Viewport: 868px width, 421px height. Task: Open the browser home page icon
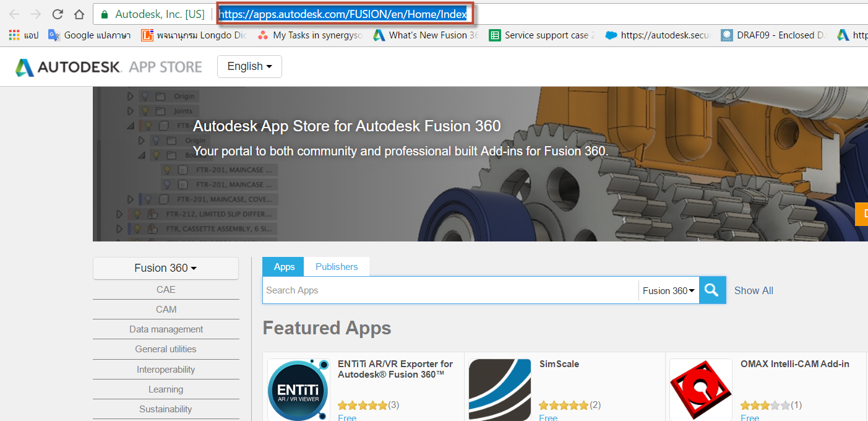[x=78, y=12]
